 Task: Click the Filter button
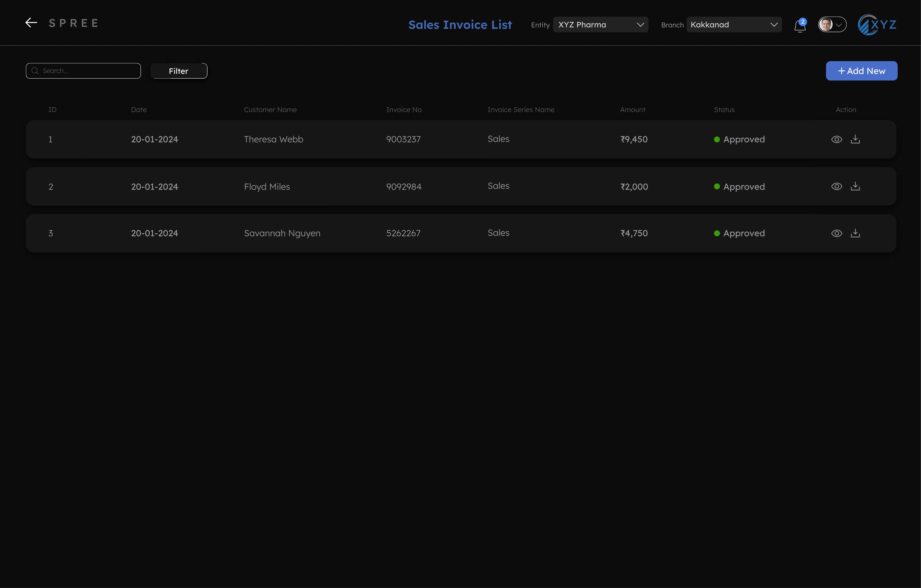[178, 71]
